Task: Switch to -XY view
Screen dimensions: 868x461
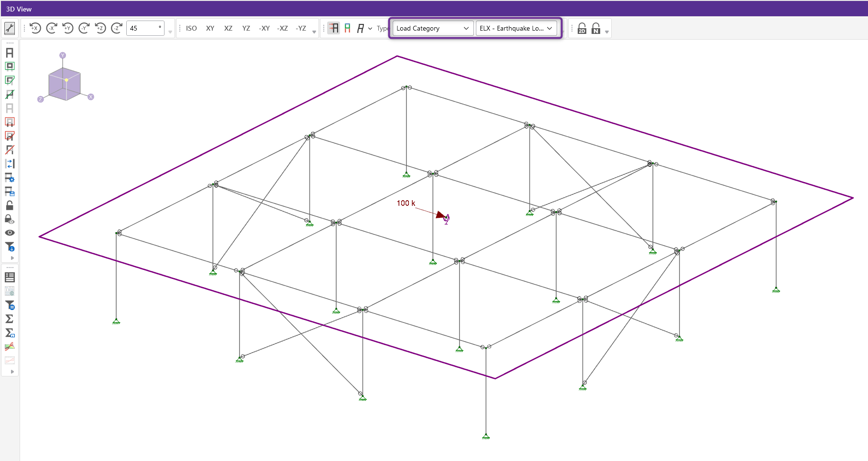Action: coord(264,28)
